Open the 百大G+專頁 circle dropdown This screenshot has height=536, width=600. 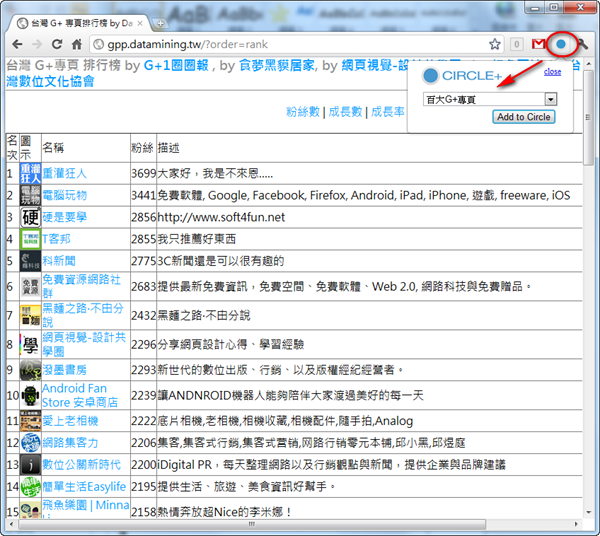click(490, 100)
